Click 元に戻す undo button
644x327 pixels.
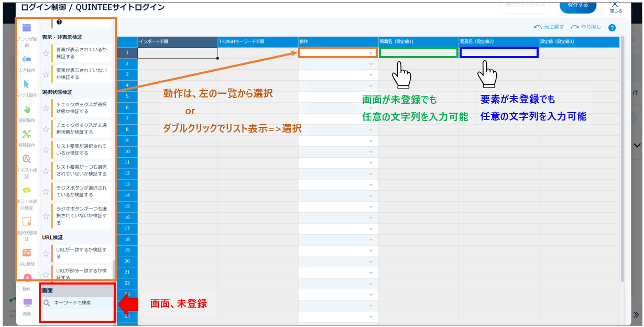coord(549,27)
